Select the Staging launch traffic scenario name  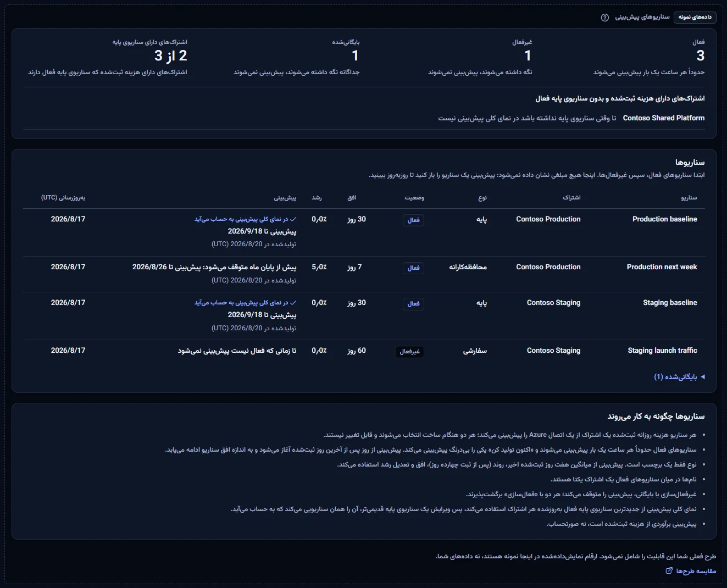(x=662, y=351)
